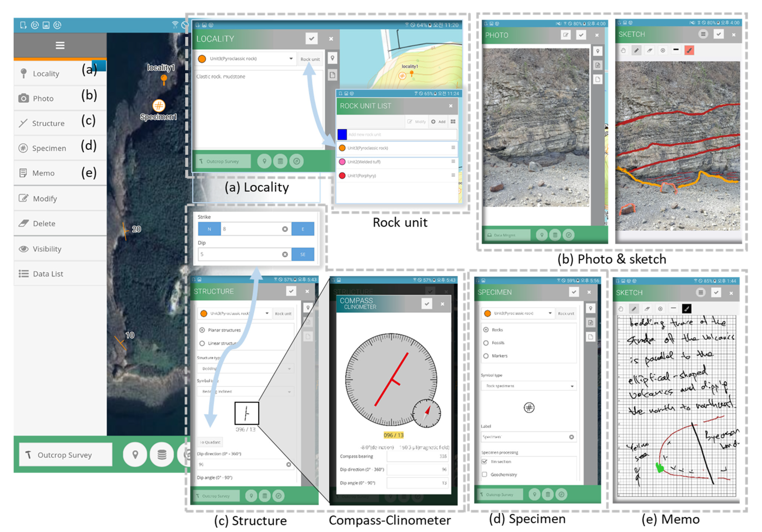Tap the location pin button in bottom bar
The width and height of the screenshot is (762, 532).
coord(135,454)
